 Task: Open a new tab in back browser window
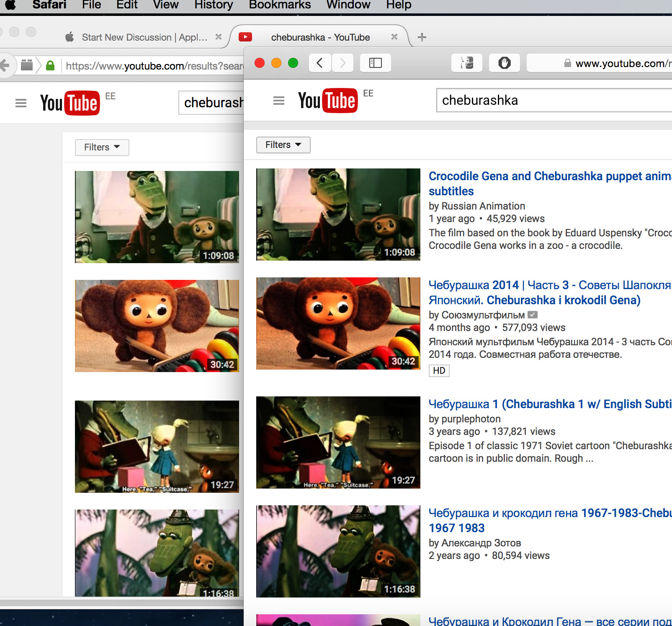pos(422,37)
